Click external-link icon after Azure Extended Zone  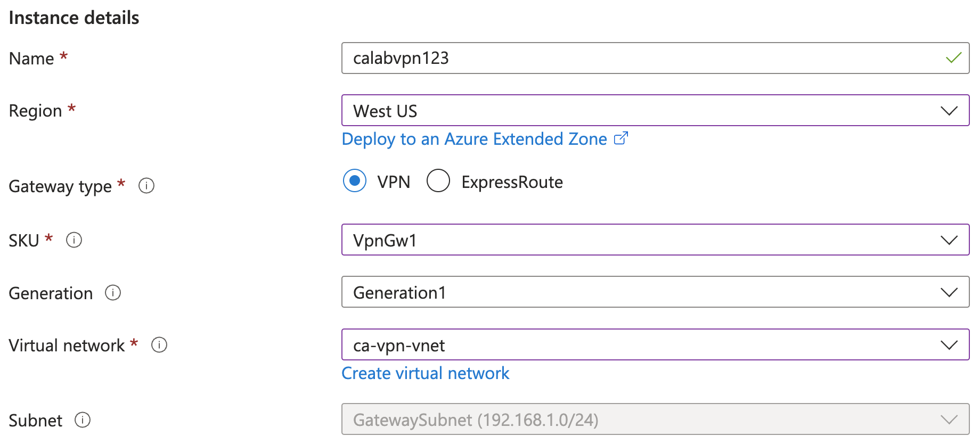click(x=621, y=138)
